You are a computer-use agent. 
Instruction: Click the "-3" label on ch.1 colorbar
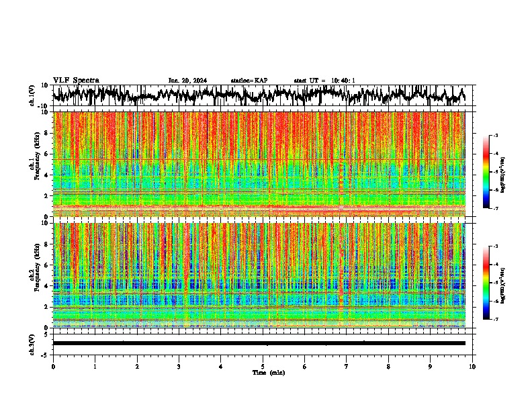[495, 136]
